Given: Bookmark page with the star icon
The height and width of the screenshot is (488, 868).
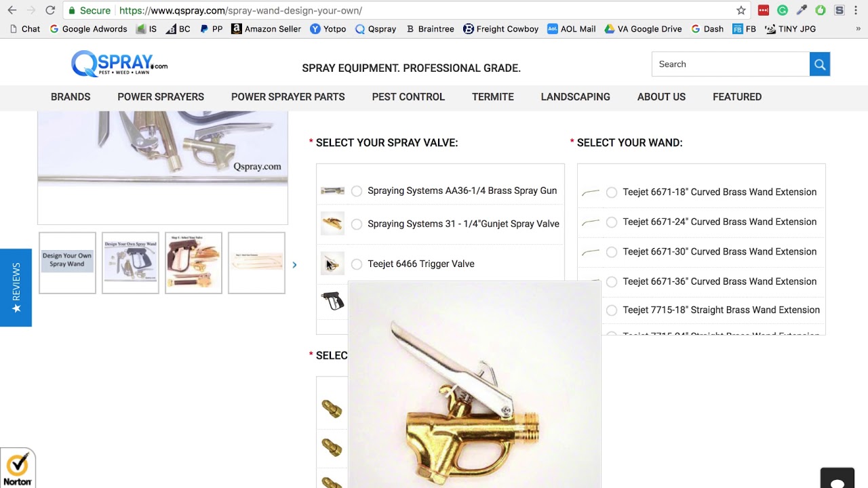Looking at the screenshot, I should pyautogui.click(x=741, y=10).
